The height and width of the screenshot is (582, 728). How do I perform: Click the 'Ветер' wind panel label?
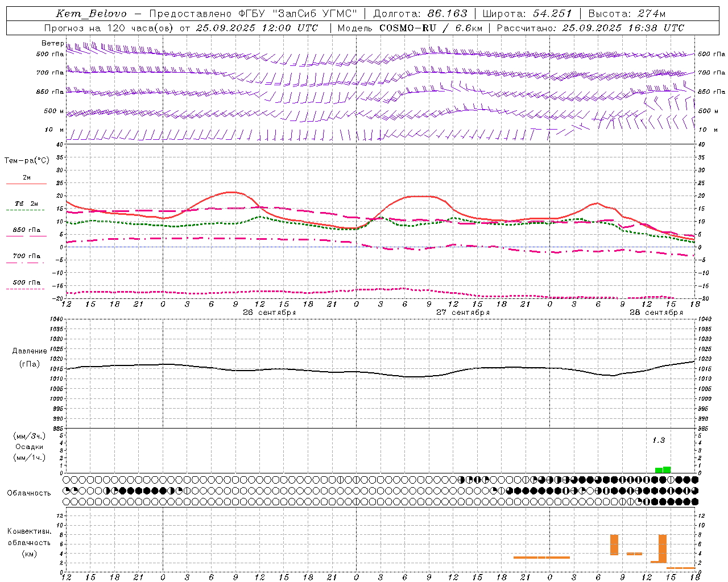click(52, 43)
